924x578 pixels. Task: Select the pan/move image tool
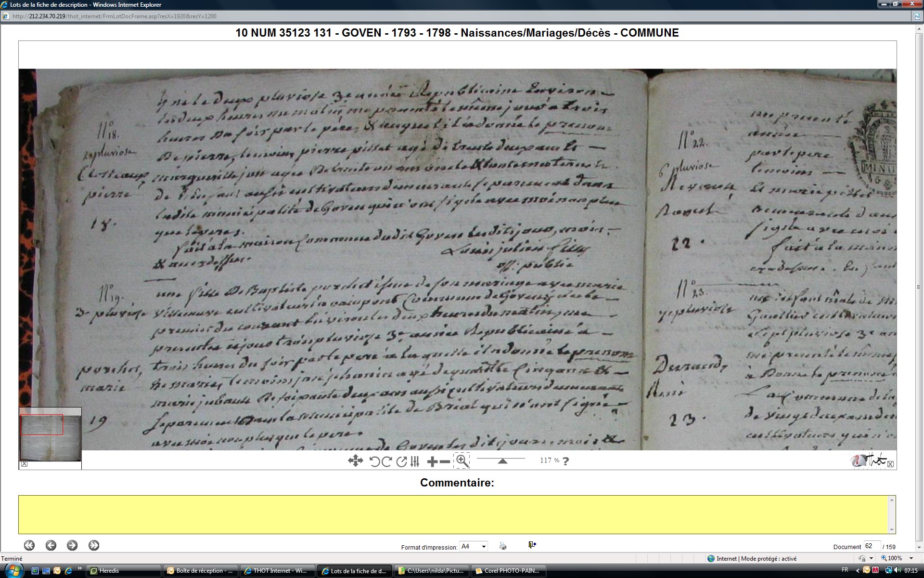[355, 461]
